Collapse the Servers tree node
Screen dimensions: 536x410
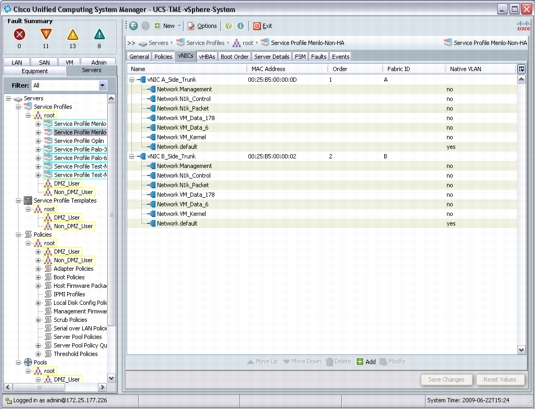(x=9, y=98)
